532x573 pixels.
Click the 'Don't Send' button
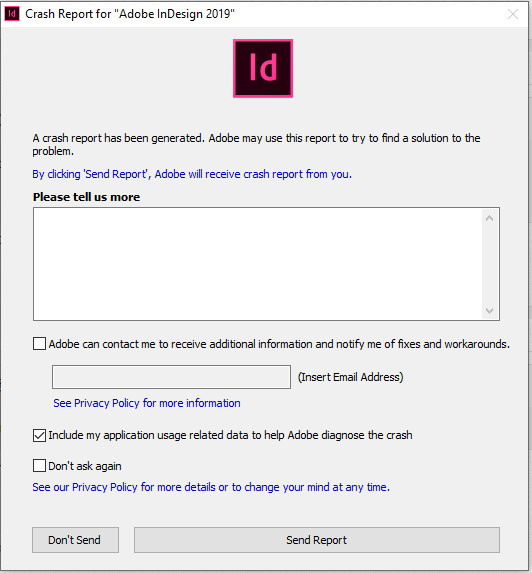click(75, 540)
